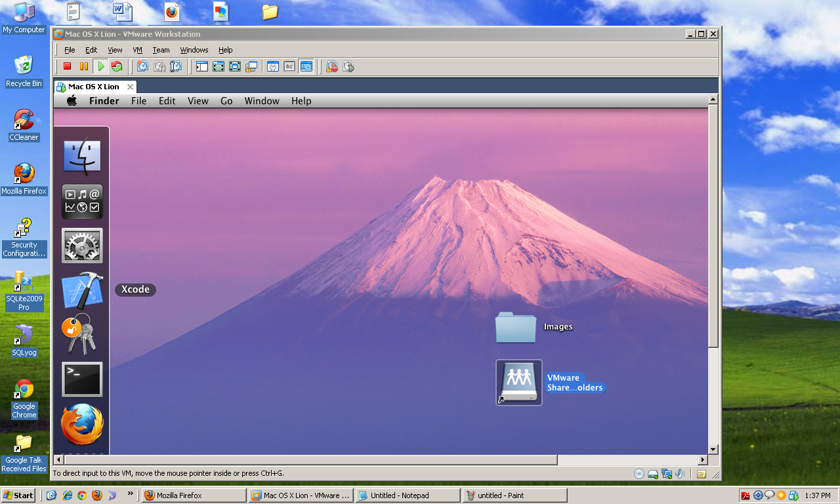Select the SQLyog desktop shortcut
Image resolution: width=840 pixels, height=504 pixels.
[x=24, y=340]
